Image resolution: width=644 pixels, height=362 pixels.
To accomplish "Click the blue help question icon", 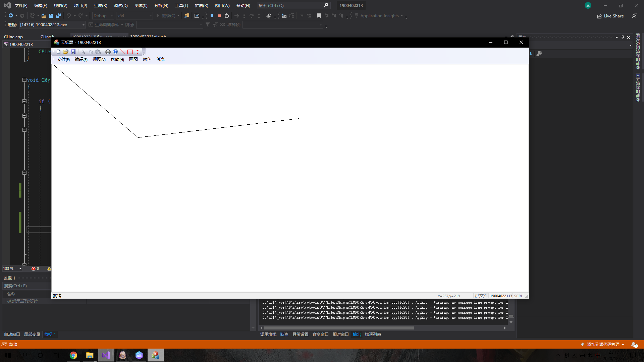I will [x=115, y=52].
